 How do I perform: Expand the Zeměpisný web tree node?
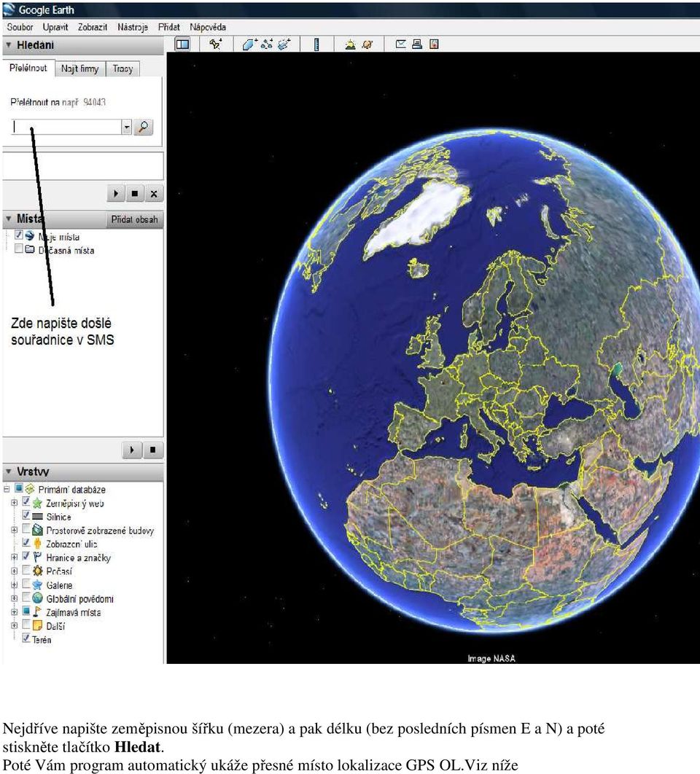(15, 503)
